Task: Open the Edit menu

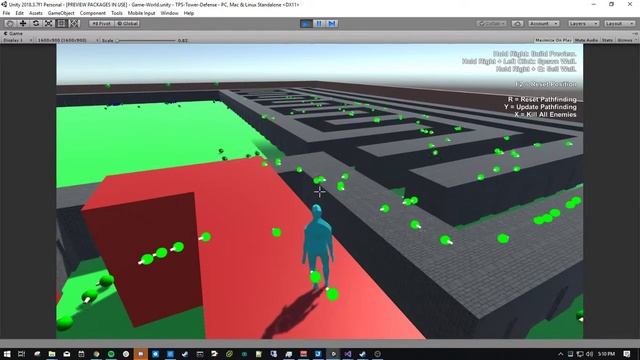Action: 19,13
